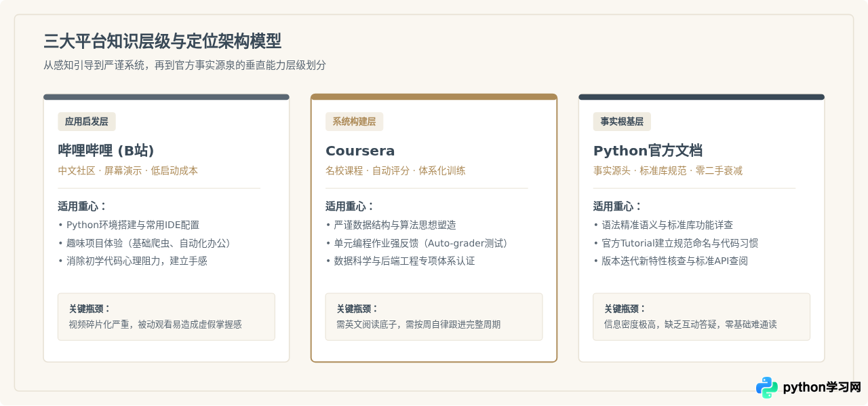868x406 pixels.
Task: Click the 应用启发层 badge
Action: click(87, 122)
